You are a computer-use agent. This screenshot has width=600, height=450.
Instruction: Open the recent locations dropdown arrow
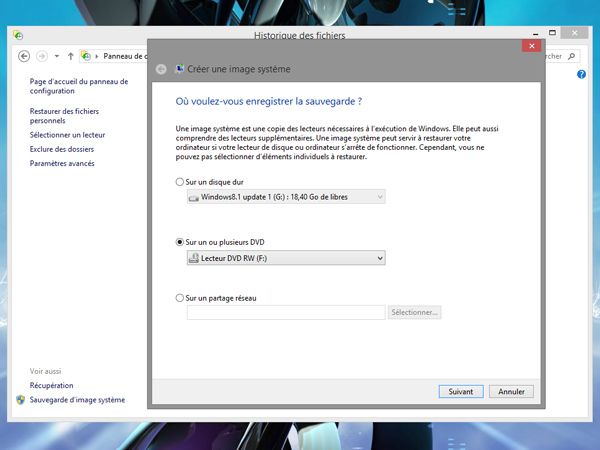(x=57, y=56)
